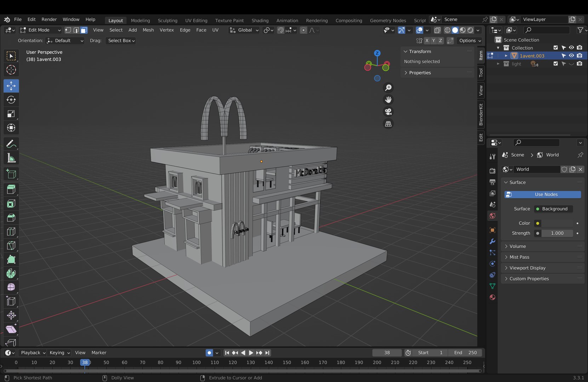Viewport: 588px width, 382px height.
Task: Expand the Volume panel
Action: [543, 246]
